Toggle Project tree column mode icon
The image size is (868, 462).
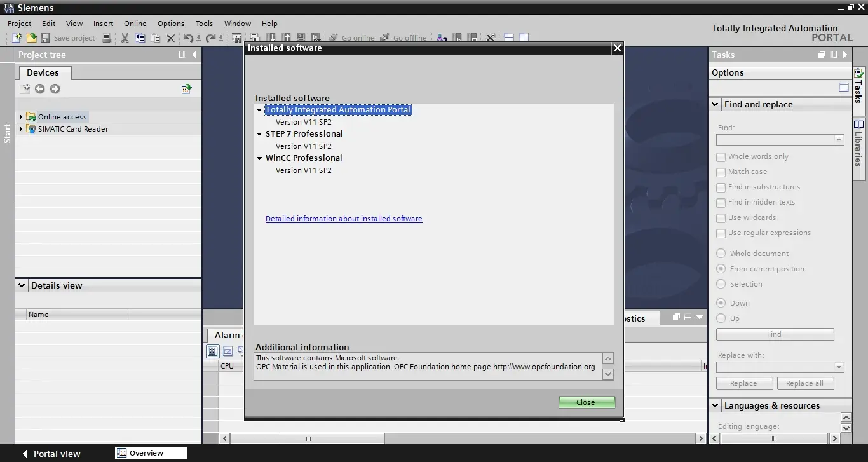(x=182, y=55)
